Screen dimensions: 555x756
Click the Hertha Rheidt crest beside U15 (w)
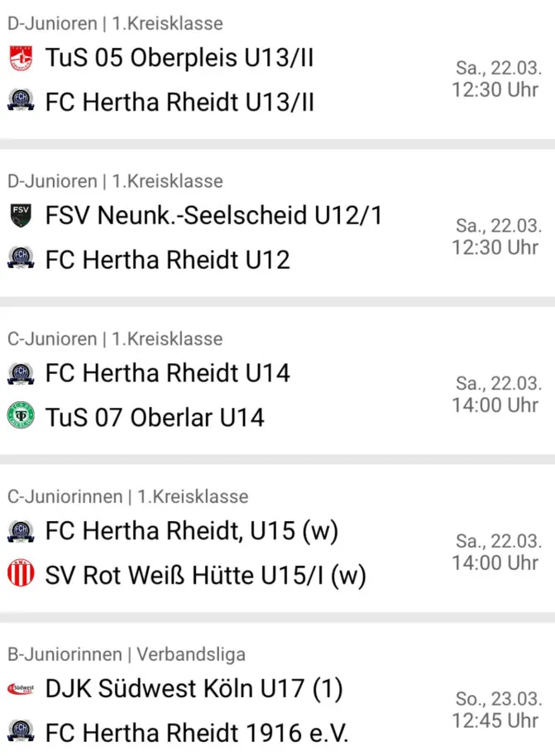coord(21,531)
